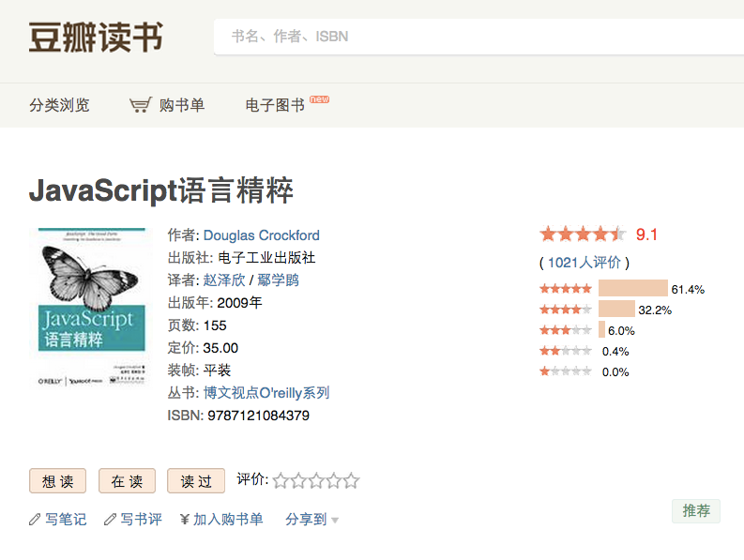Click the 推荐 button
The image size is (744, 560).
point(696,511)
